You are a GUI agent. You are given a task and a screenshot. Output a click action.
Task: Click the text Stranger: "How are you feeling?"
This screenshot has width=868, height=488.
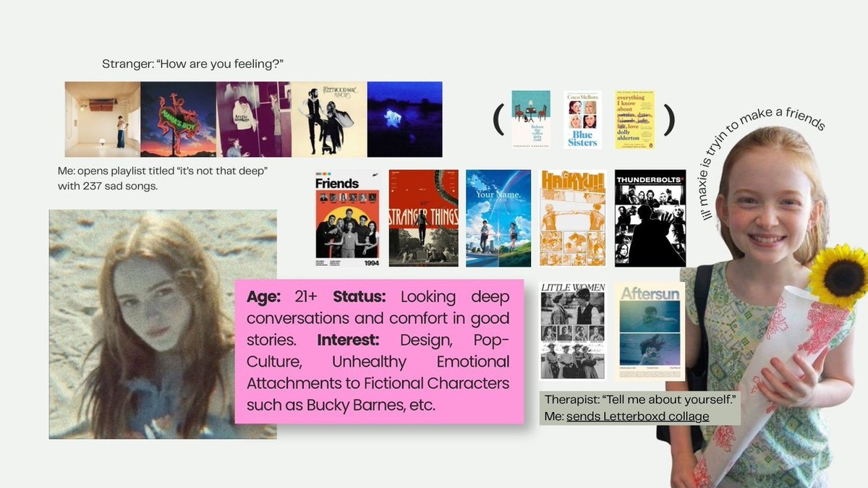(x=192, y=66)
